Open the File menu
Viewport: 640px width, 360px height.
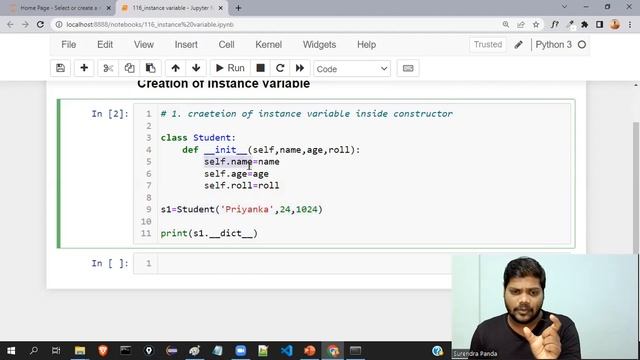[x=69, y=44]
